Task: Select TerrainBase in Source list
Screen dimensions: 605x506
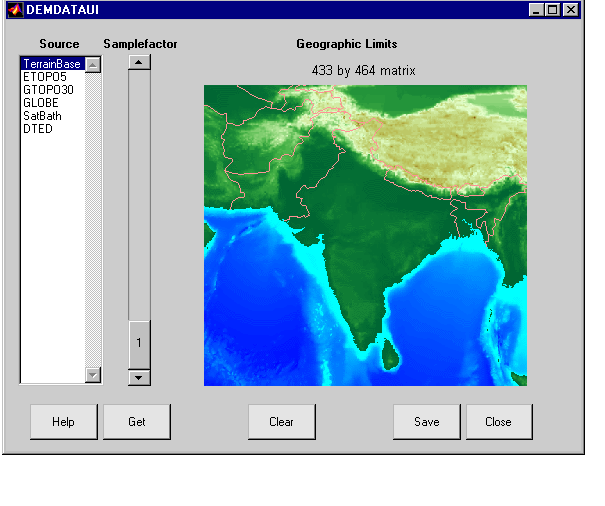Action: 51,64
